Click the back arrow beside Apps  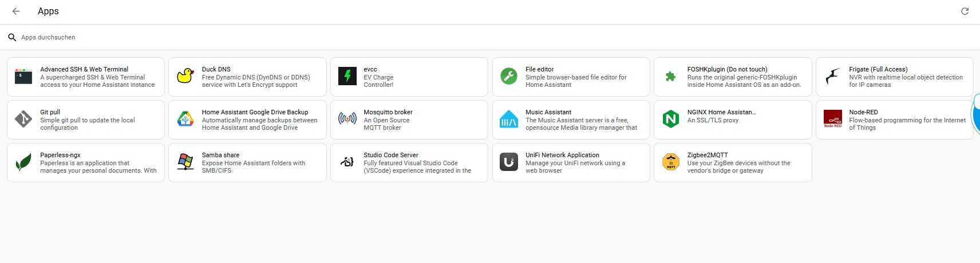tap(16, 11)
